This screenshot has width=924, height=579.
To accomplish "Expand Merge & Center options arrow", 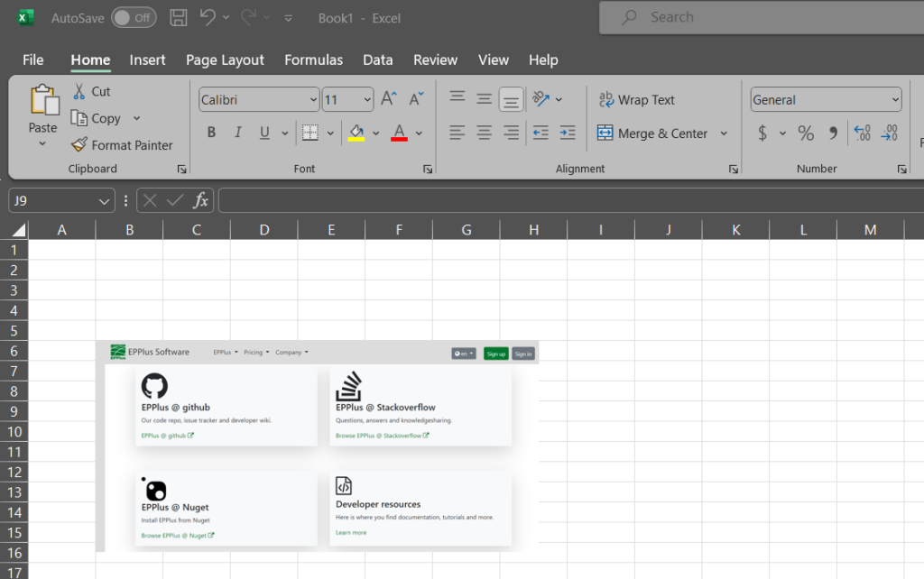I will tap(724, 133).
